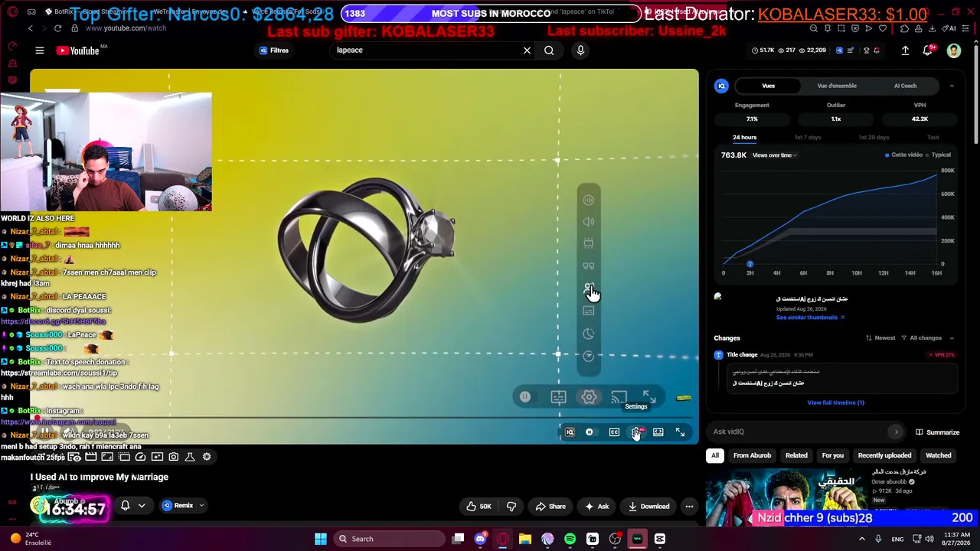Collapse the Changes section
Viewport: 980px width, 551px height.
pos(952,338)
